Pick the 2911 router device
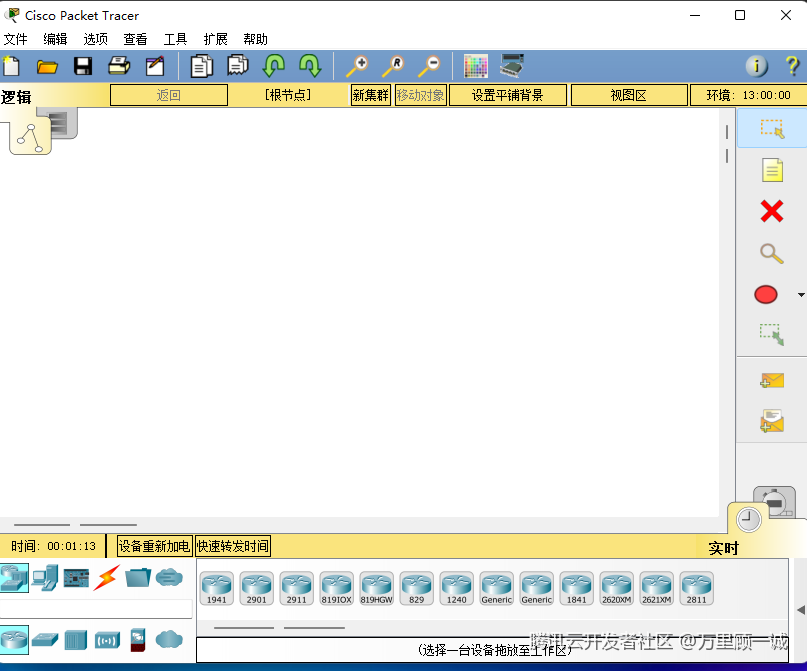This screenshot has width=807, height=671. pos(296,589)
